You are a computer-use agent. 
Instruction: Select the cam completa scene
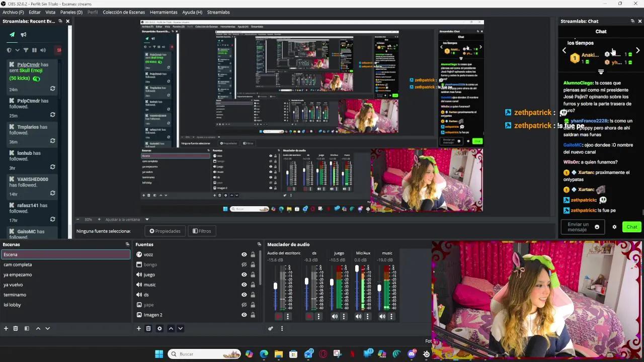tap(65, 264)
